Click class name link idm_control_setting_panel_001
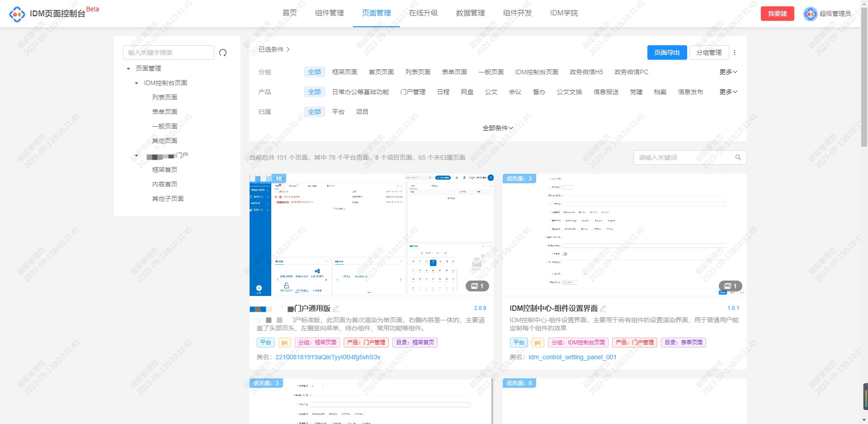This screenshot has height=424, width=868. (x=572, y=357)
